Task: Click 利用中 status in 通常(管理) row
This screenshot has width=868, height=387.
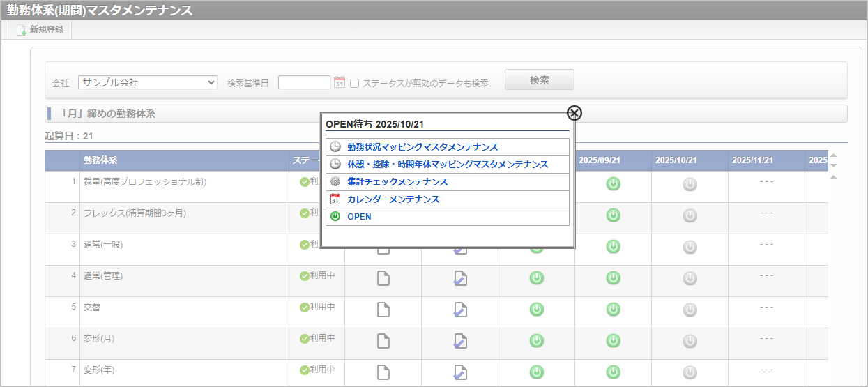Action: 318,275
